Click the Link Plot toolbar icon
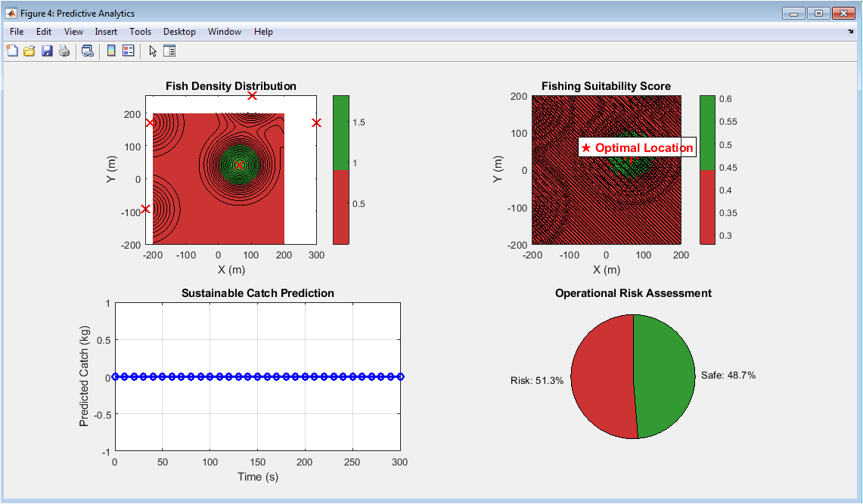The width and height of the screenshot is (863, 504). [x=88, y=51]
